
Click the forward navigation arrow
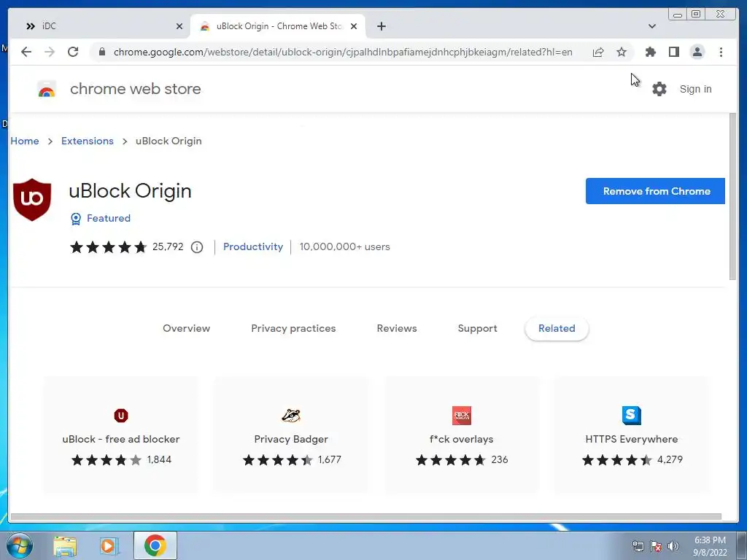(50, 52)
